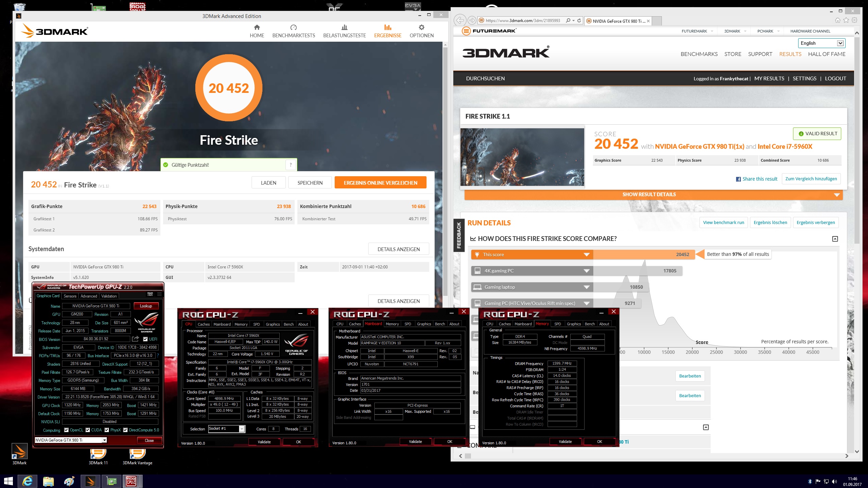Collapse the score comparison section toggle
Screen dimensions: 868x488
835,239
